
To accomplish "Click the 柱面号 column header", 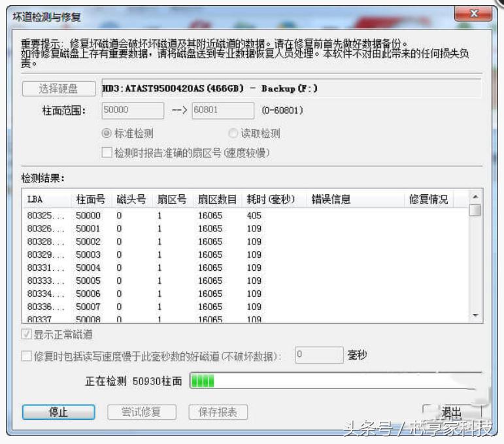I will (x=91, y=199).
